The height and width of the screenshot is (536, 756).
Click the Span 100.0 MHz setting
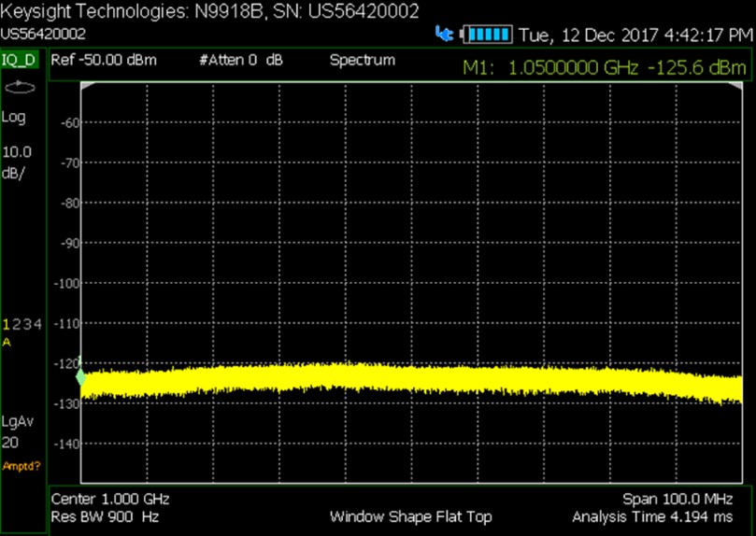pyautogui.click(x=678, y=499)
